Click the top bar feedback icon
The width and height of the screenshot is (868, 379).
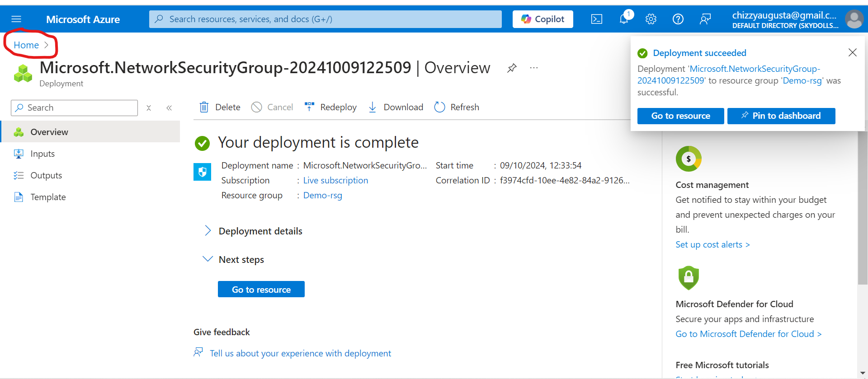tap(705, 19)
